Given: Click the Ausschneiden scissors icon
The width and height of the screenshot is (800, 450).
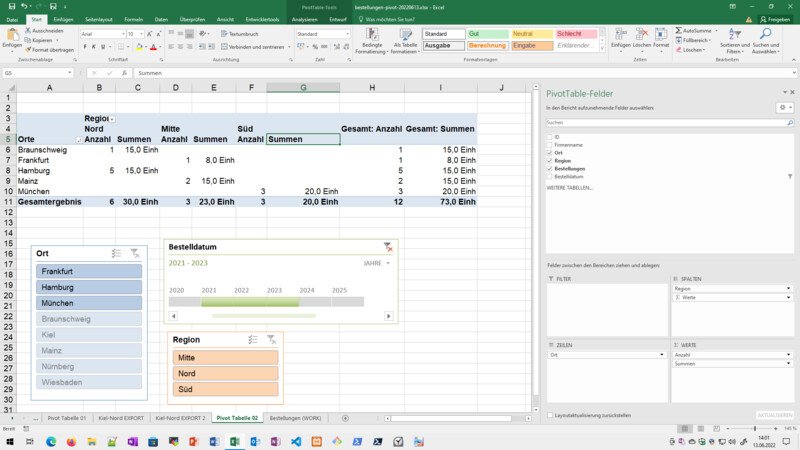Looking at the screenshot, I should click(28, 31).
